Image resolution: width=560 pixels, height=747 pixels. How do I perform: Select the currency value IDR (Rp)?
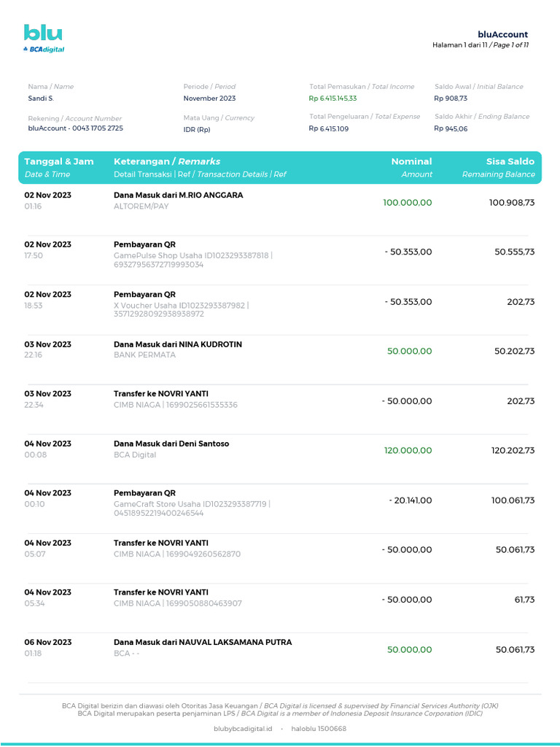point(197,130)
